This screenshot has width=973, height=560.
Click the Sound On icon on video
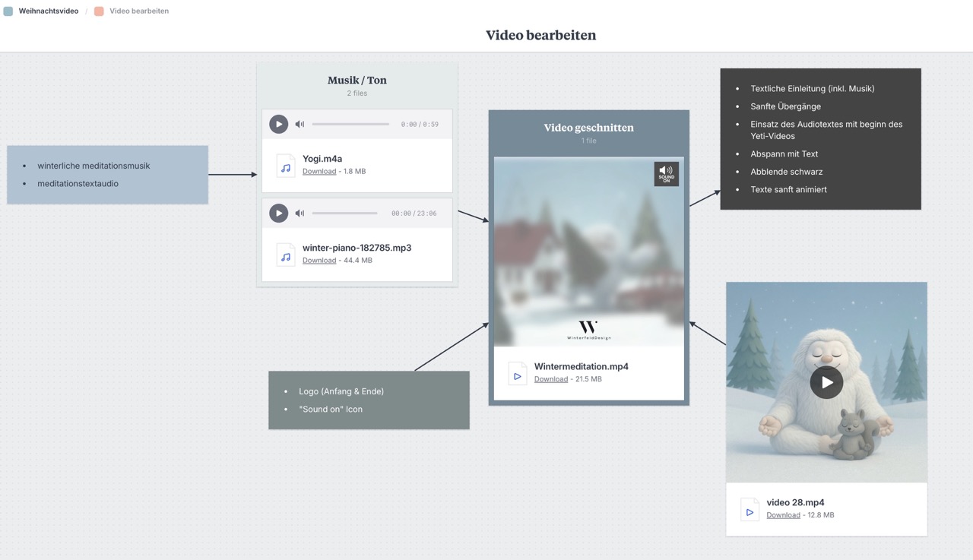(x=666, y=174)
